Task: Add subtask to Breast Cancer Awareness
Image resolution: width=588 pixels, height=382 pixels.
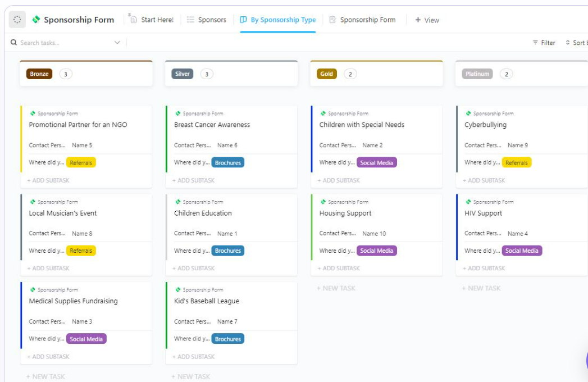Action: coord(194,180)
